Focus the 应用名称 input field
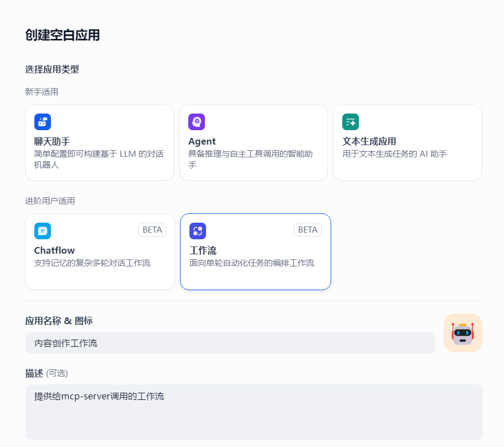The height and width of the screenshot is (447, 504). (230, 343)
